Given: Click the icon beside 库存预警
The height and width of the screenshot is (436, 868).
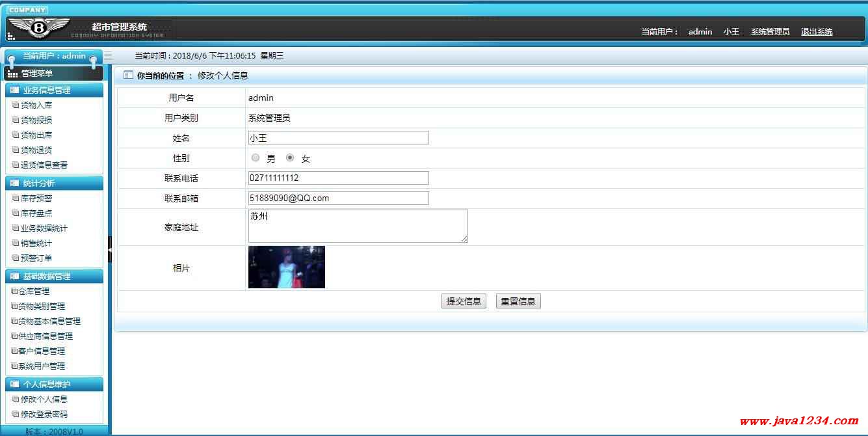Looking at the screenshot, I should coord(16,198).
